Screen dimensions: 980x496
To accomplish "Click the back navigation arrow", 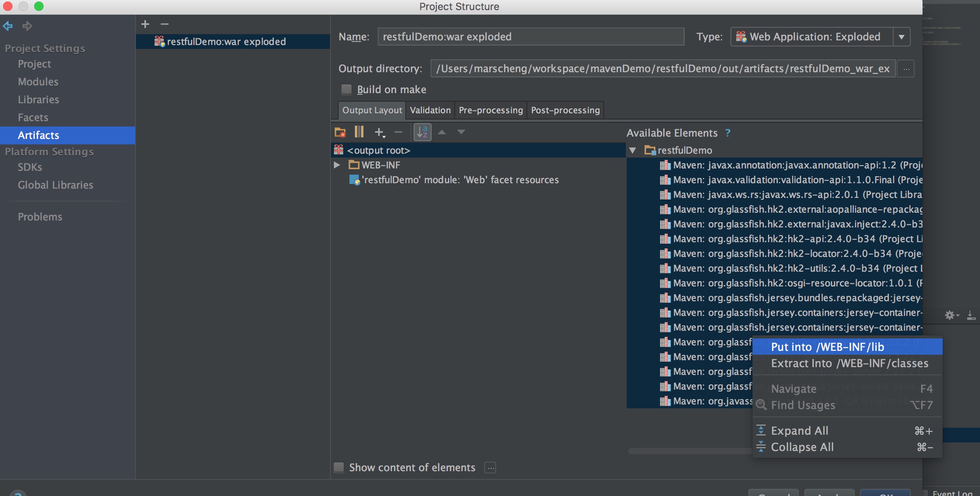I will click(8, 26).
